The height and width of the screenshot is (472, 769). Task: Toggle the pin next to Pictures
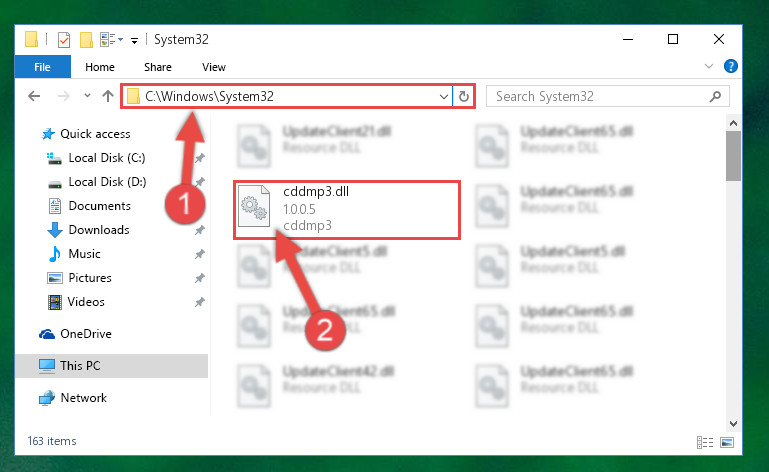(x=200, y=278)
